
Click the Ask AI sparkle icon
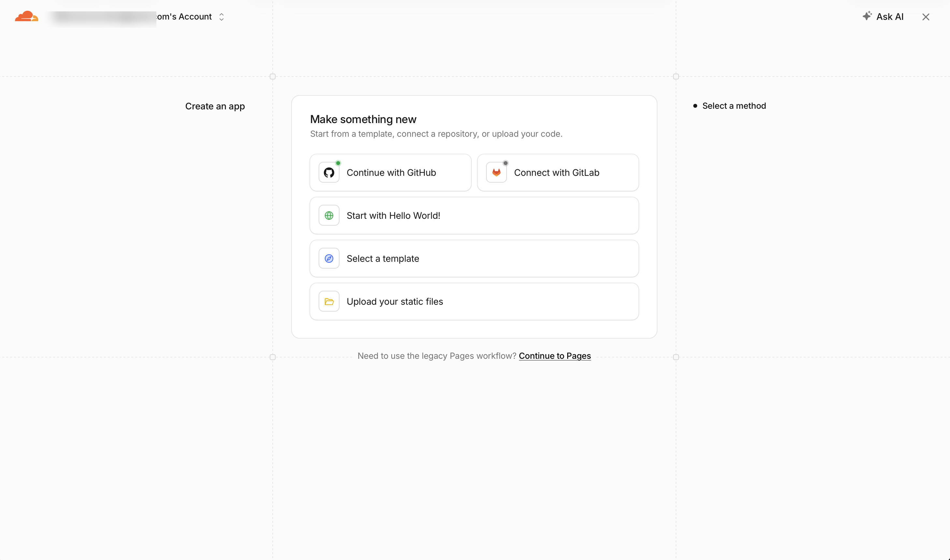coord(867,16)
